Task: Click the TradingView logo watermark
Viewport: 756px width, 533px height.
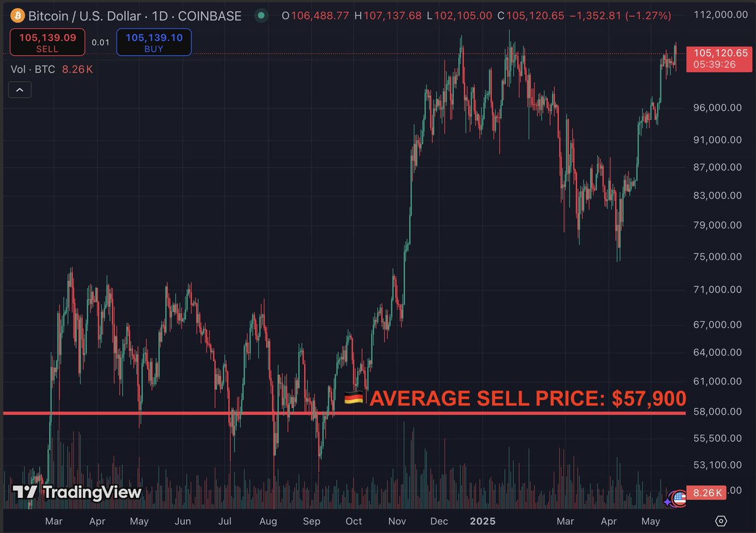Action: pyautogui.click(x=77, y=493)
